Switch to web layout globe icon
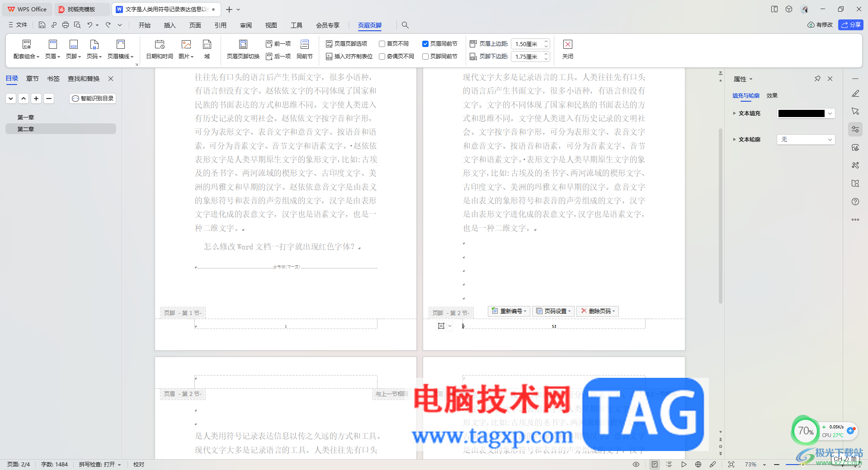Viewport: 868px width, 470px height. click(x=698, y=464)
